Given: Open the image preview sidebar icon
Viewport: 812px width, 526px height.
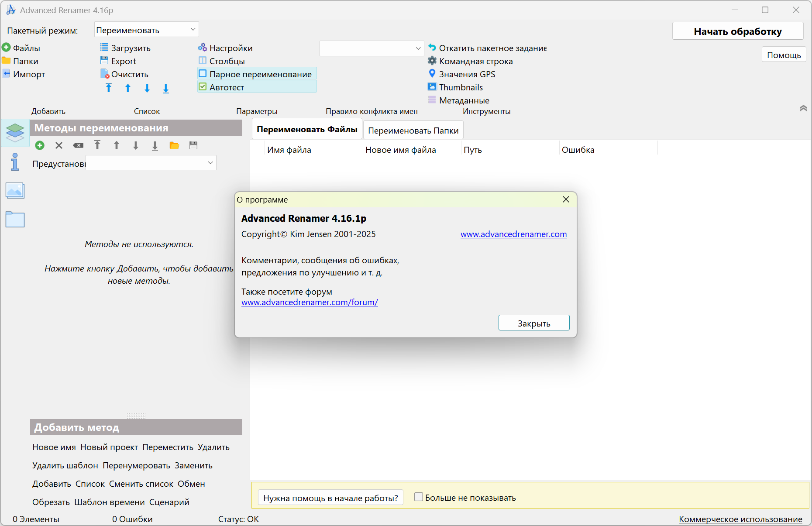Looking at the screenshot, I should 15,191.
